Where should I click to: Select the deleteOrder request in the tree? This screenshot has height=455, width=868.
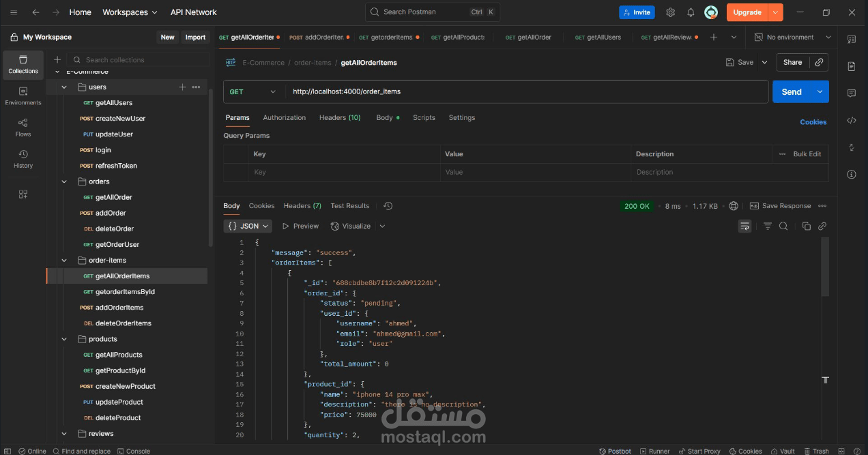coord(115,229)
